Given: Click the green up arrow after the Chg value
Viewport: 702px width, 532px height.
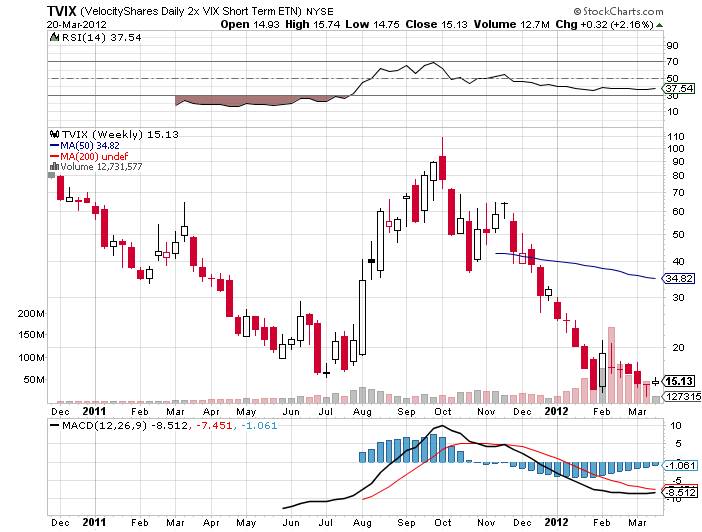Looking at the screenshot, I should click(x=659, y=25).
